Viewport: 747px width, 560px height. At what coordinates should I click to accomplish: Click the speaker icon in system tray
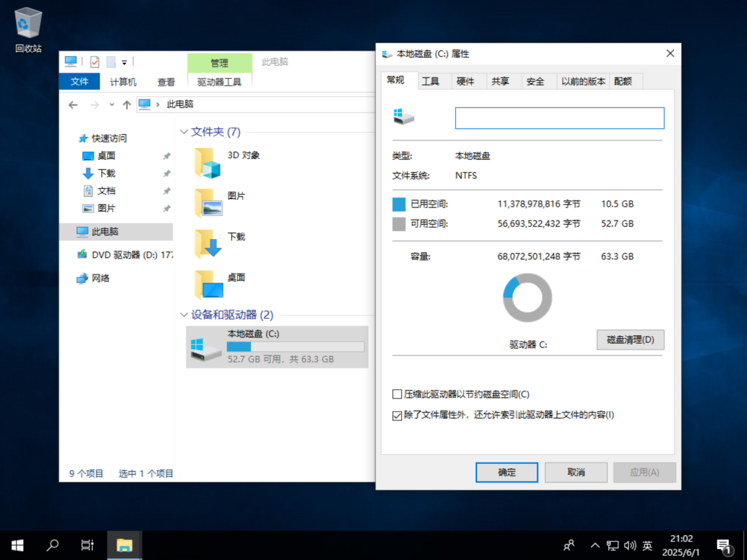[x=630, y=545]
